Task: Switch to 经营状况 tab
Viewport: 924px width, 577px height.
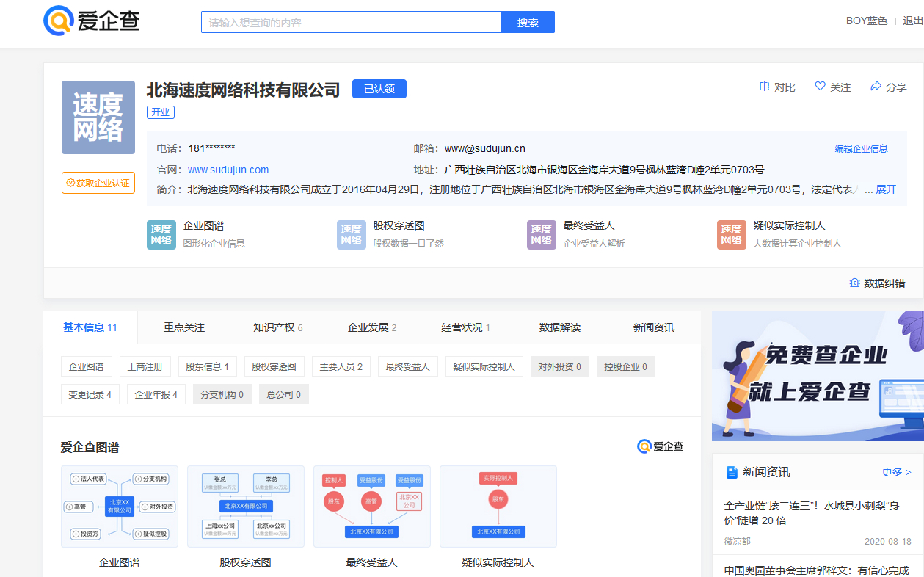Action: tap(466, 327)
